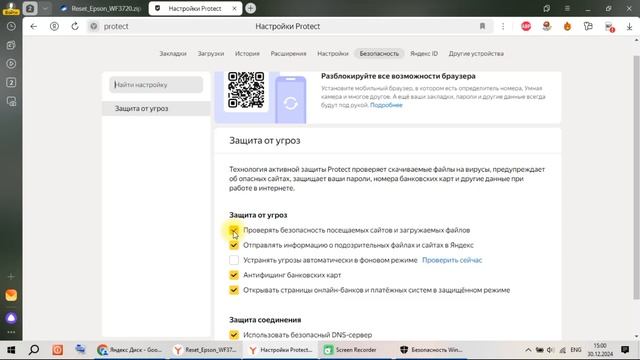
Task: Toggle opening online banks in protected mode
Action: tap(234, 290)
